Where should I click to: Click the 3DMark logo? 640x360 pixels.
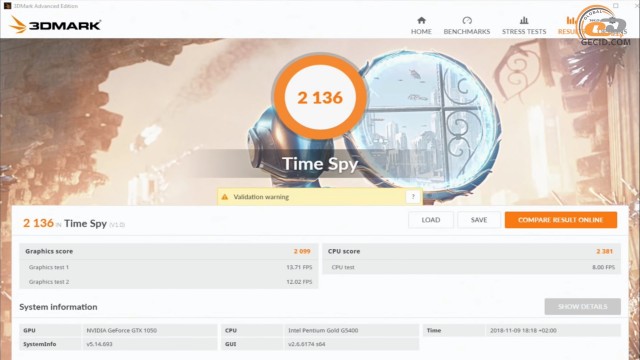point(55,25)
